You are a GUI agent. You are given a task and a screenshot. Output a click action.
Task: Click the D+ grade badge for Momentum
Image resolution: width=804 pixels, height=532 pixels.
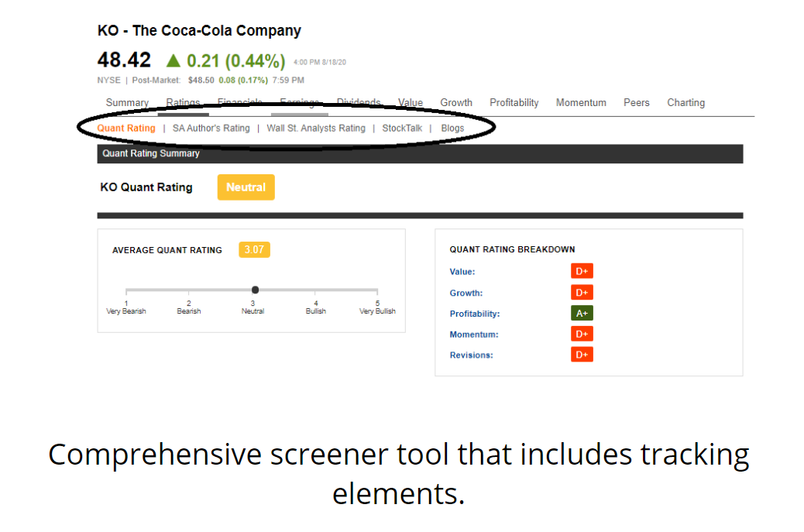(582, 335)
